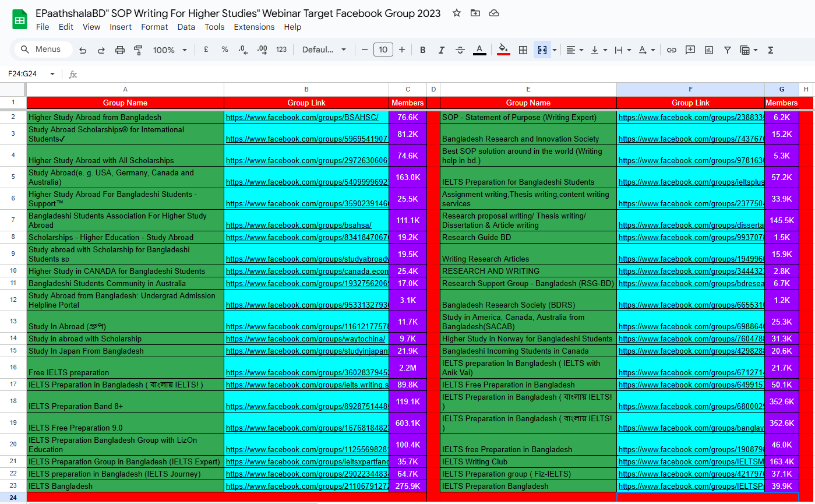Open the waytochina Facebook group link
815x504 pixels.
(305, 339)
